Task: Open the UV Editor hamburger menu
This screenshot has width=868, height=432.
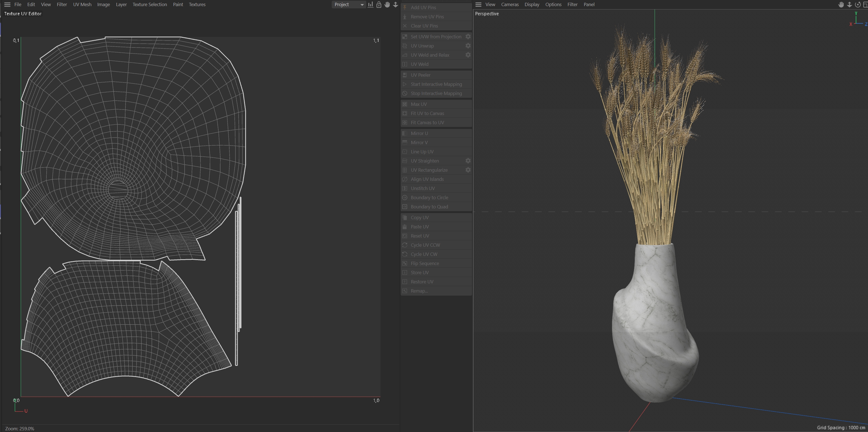Action: coord(7,5)
